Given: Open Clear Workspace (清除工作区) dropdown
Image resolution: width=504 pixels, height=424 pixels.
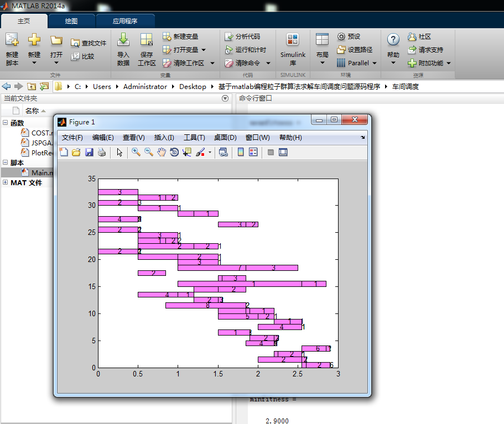Looking at the screenshot, I should click(212, 63).
